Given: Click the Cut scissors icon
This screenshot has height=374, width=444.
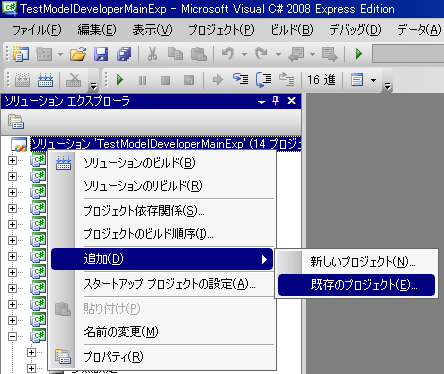Looking at the screenshot, I should pos(152,54).
